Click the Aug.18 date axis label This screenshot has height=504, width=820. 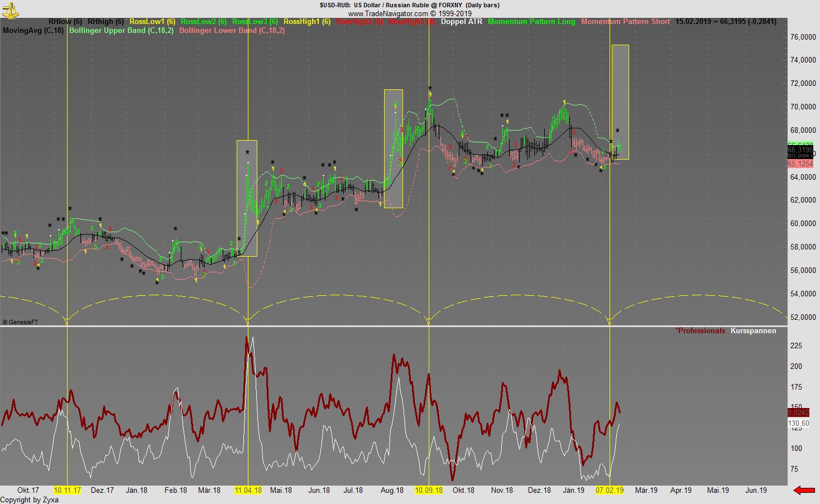click(392, 491)
